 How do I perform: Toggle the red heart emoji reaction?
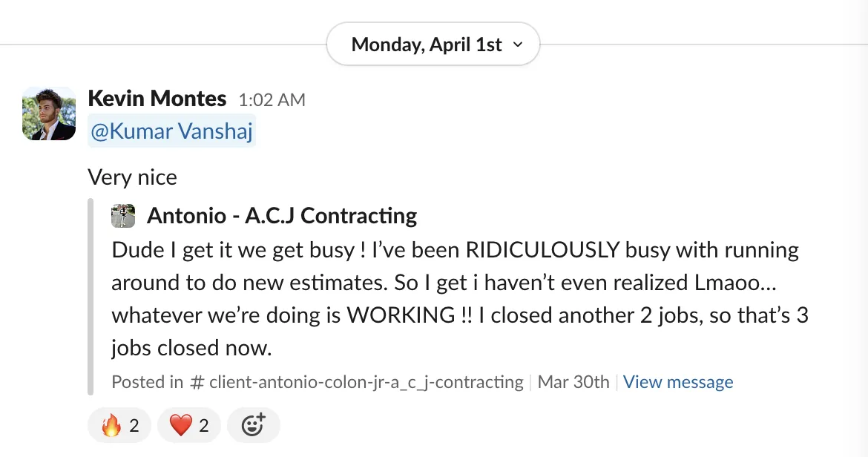[188, 425]
